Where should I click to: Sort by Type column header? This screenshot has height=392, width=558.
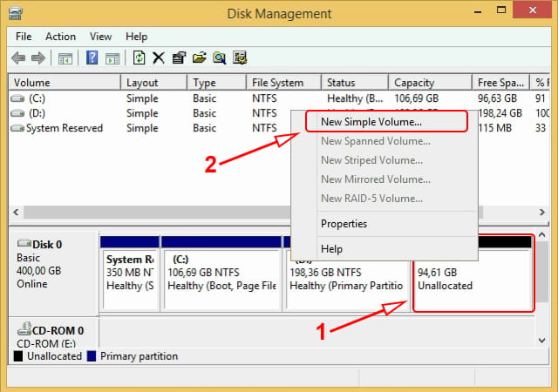point(217,83)
